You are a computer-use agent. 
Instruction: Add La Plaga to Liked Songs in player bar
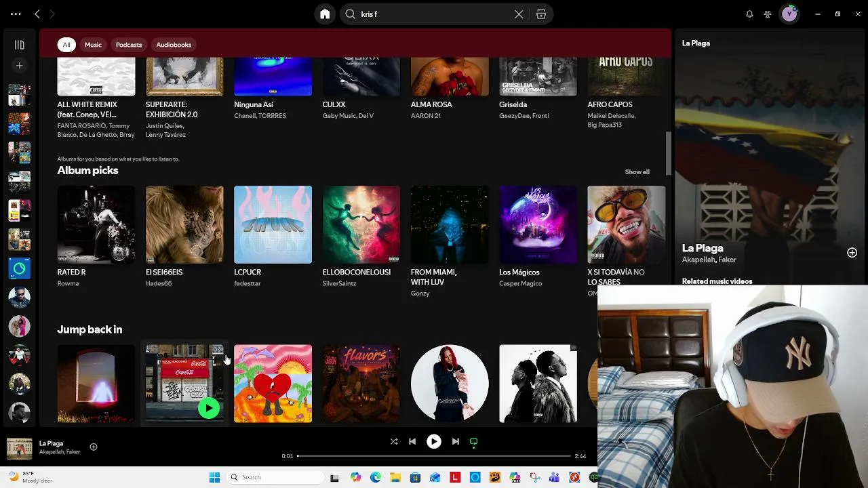pyautogui.click(x=94, y=447)
